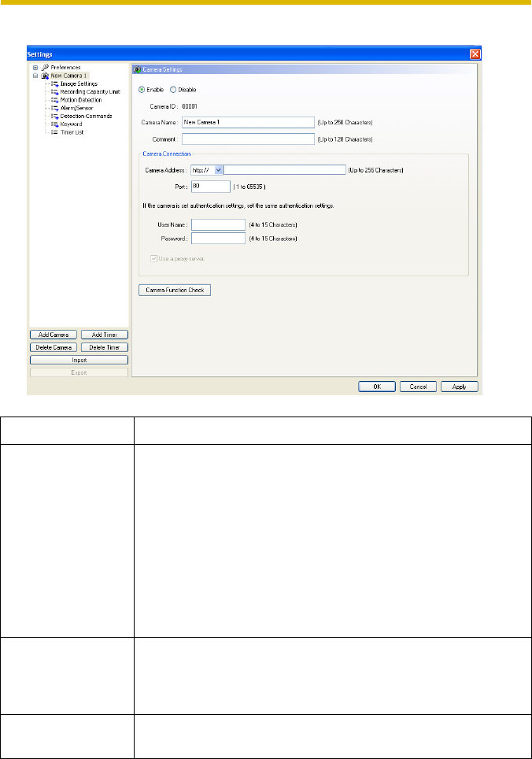
Task: Click the Add Timer button
Action: click(105, 335)
